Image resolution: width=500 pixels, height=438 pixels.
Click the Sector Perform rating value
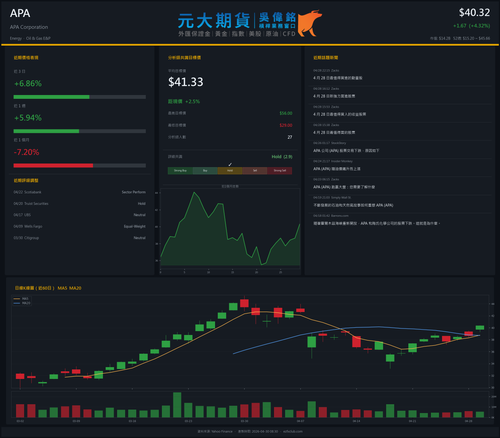(x=134, y=192)
